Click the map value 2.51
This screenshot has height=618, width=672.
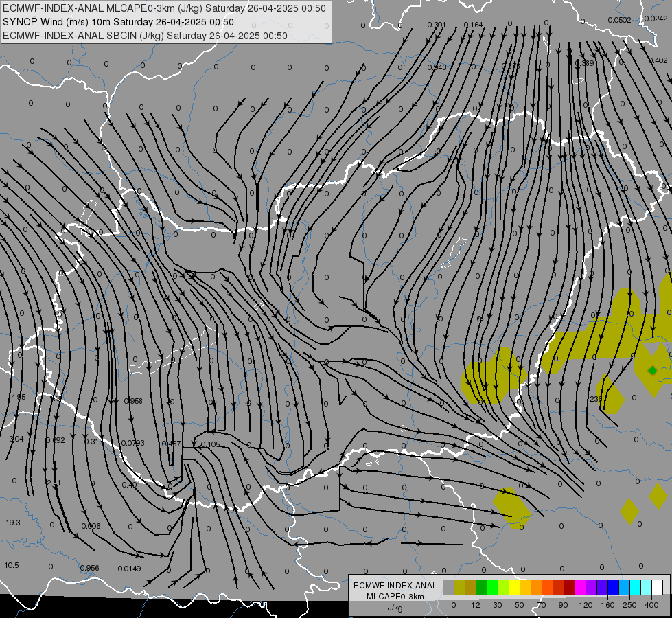coord(54,483)
